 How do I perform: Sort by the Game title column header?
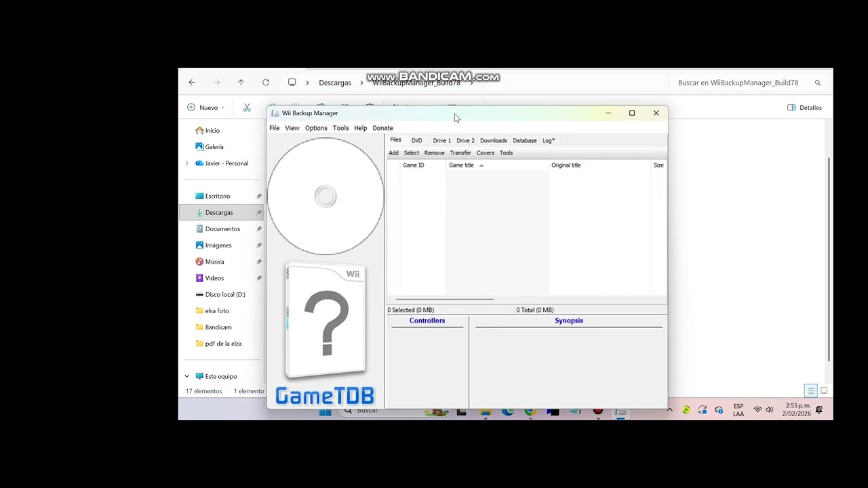497,165
